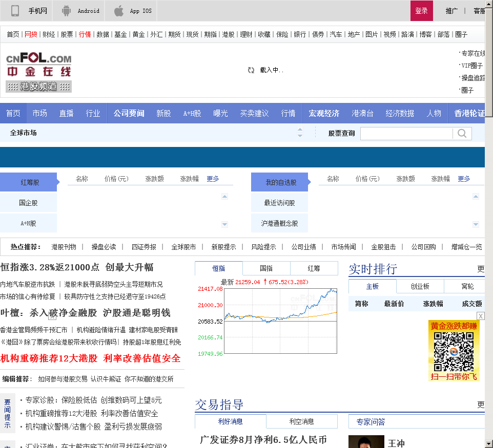Open 专家诊股：保险股低估 article
The width and height of the screenshot is (493, 448).
93,400
